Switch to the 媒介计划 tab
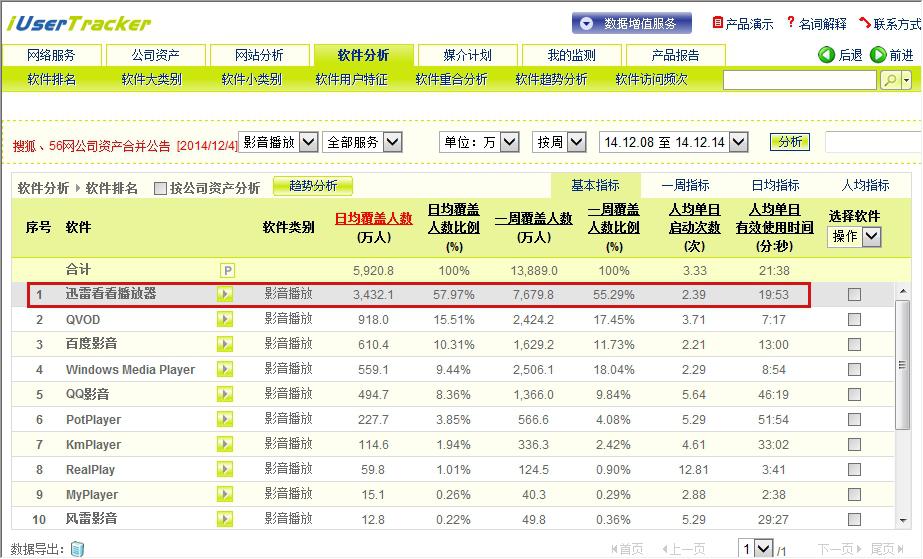This screenshot has width=923, height=559. coord(467,55)
